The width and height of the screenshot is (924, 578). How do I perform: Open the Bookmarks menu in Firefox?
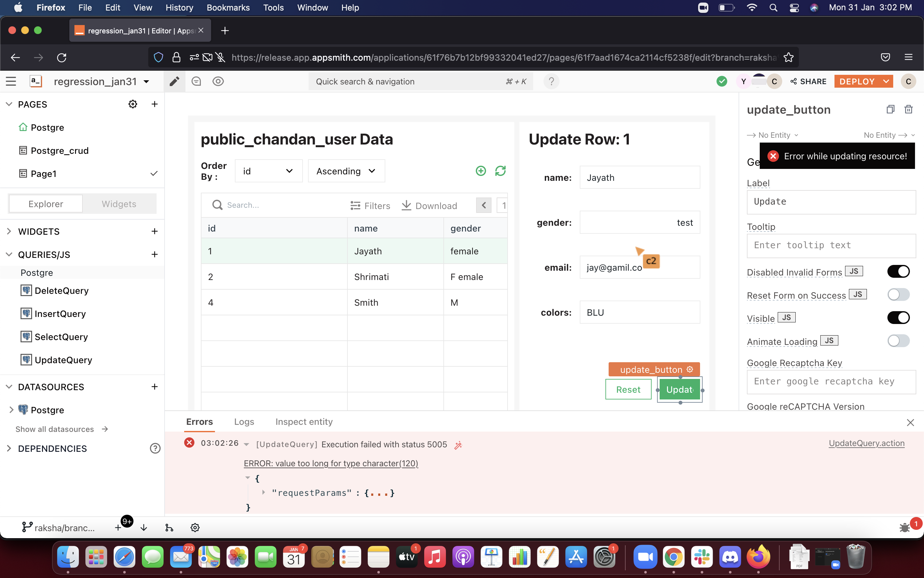click(x=228, y=8)
